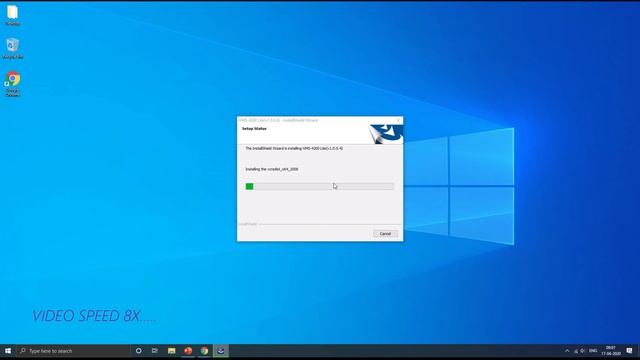The height and width of the screenshot is (360, 640).
Task: Switch to Chrome in the taskbar
Action: [x=204, y=351]
